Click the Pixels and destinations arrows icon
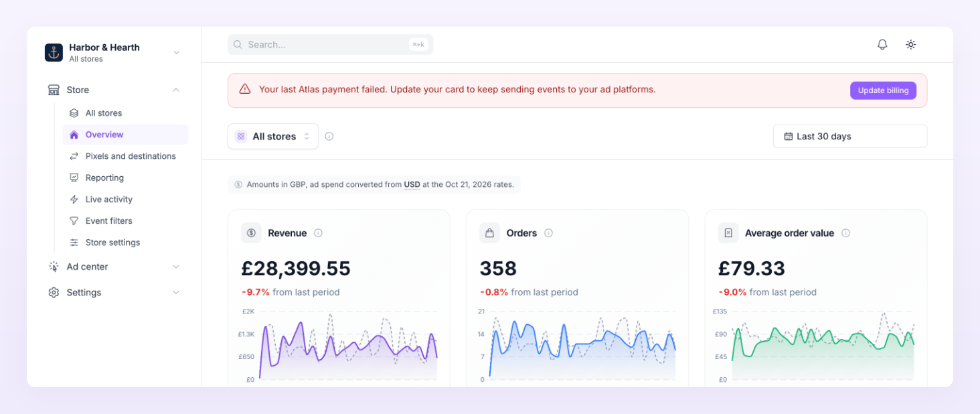Image resolution: width=980 pixels, height=414 pixels. (x=74, y=156)
